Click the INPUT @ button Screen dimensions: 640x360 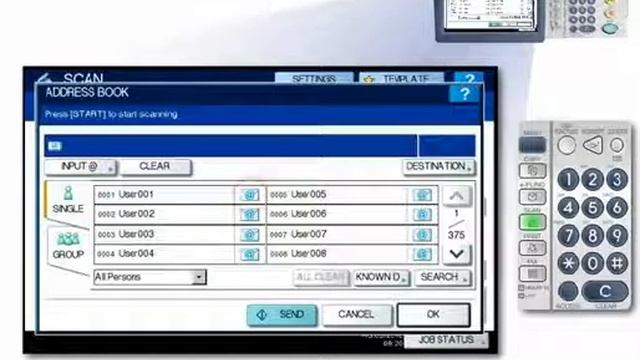coord(80,167)
